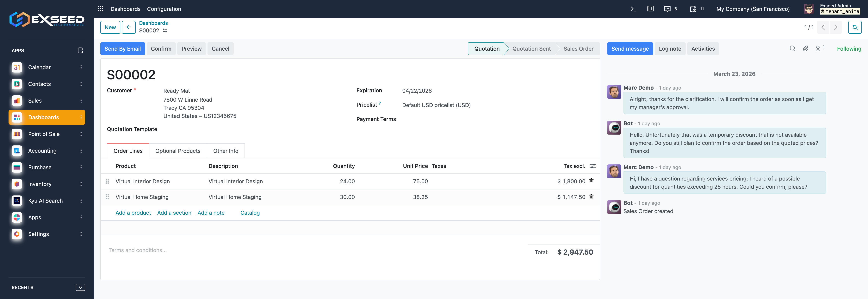Image resolution: width=868 pixels, height=299 pixels.
Task: Switch to the Optional Products tab
Action: tap(178, 151)
